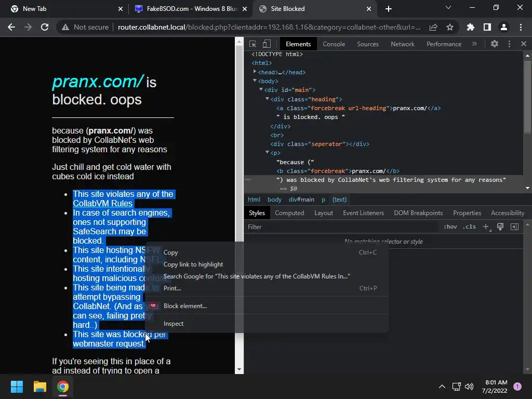The height and width of the screenshot is (399, 532).
Task: Select body in the breadcrumb bar
Action: (x=274, y=199)
